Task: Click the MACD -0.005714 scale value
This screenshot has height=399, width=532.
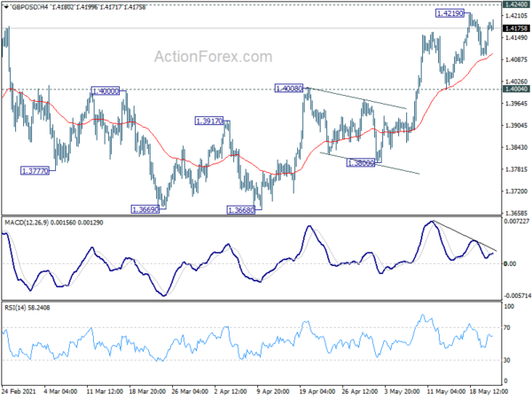Action: coord(517,296)
